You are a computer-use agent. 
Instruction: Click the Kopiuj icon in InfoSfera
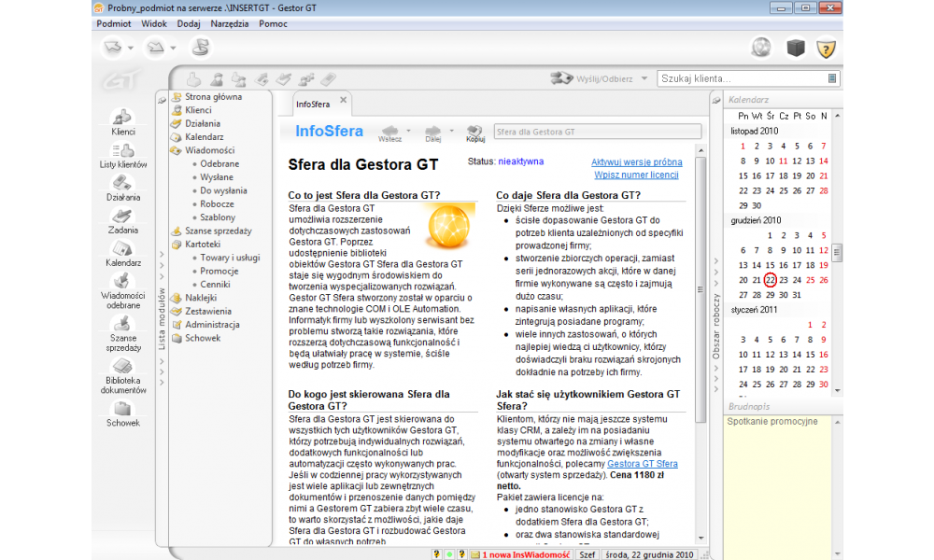(x=474, y=133)
